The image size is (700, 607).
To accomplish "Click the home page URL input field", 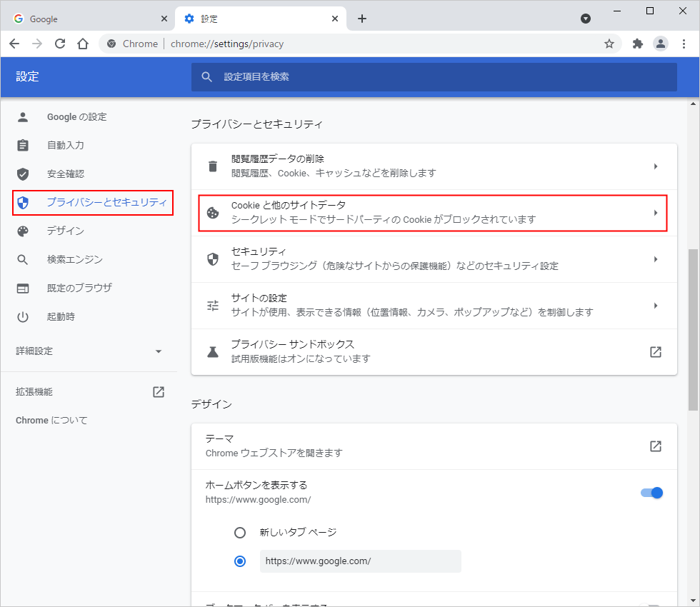I will 360,561.
